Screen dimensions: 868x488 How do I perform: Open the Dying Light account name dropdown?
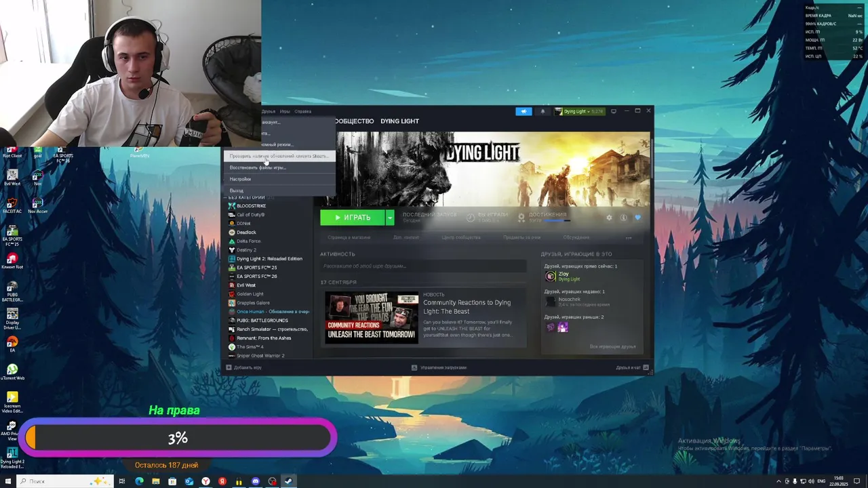(579, 111)
